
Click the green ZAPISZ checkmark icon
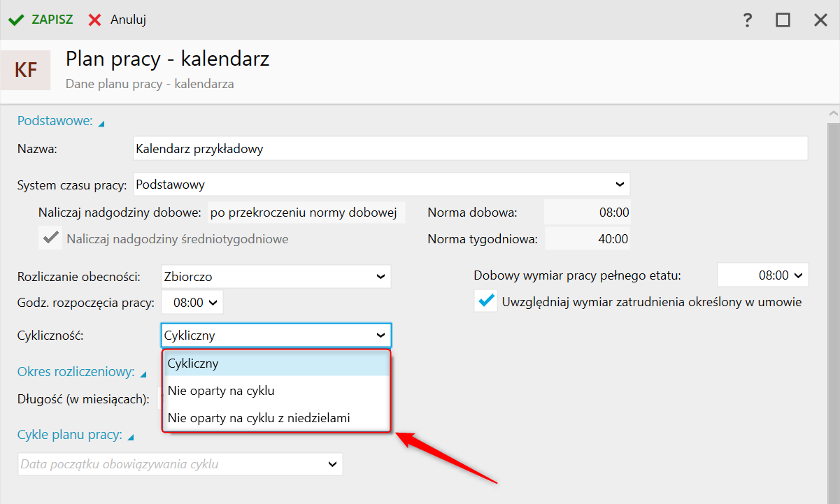coord(16,20)
